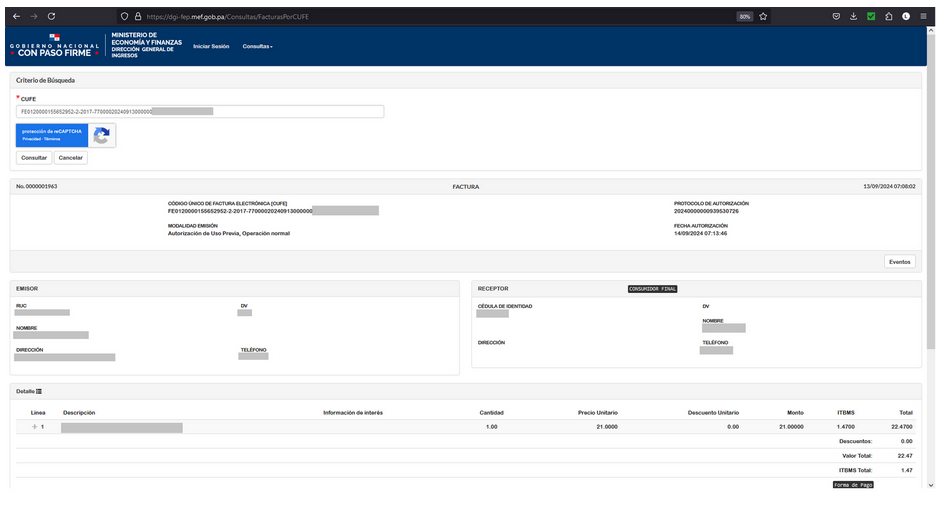Viewport: 944px width, 505px height.
Task: Click the page's vertical scrollbar down arrow
Action: 931,485
